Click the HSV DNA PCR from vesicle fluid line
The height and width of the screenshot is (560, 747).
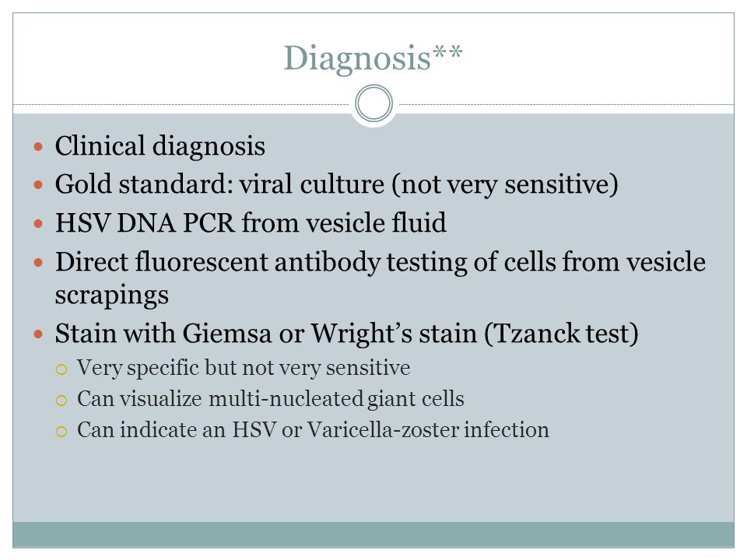251,223
